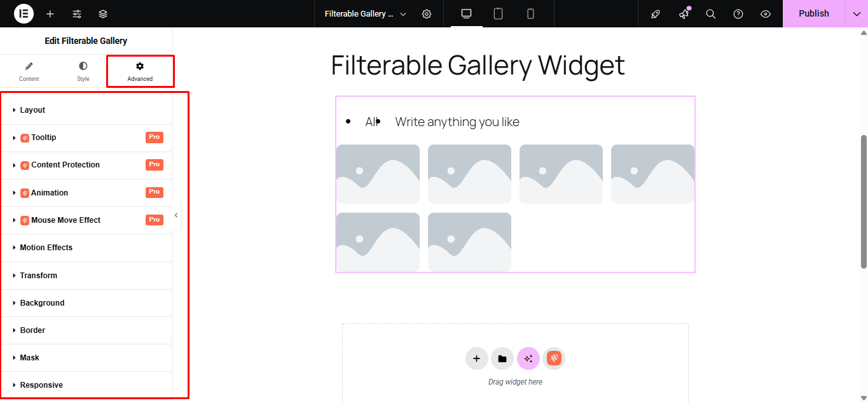Click the orange addon templates button

click(554, 358)
